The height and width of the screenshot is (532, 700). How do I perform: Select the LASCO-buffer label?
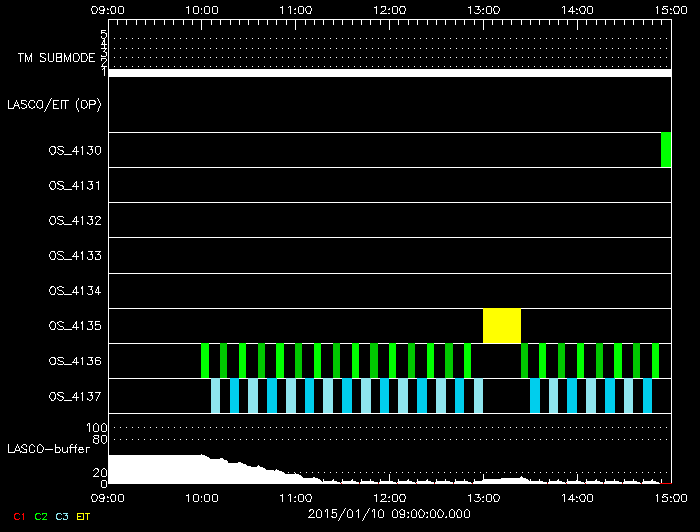(x=49, y=448)
